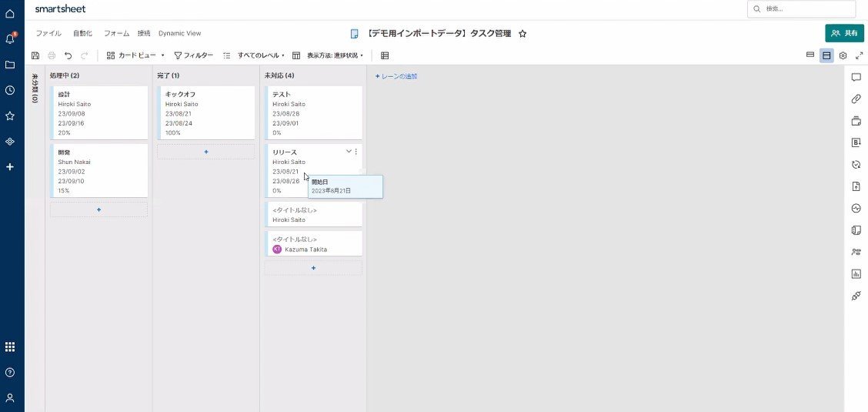
Task: Open the Browse folder icon
Action: pos(9,65)
